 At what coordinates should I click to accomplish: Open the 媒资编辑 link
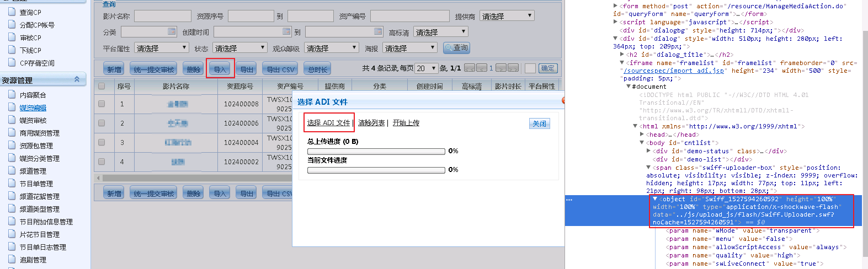33,107
